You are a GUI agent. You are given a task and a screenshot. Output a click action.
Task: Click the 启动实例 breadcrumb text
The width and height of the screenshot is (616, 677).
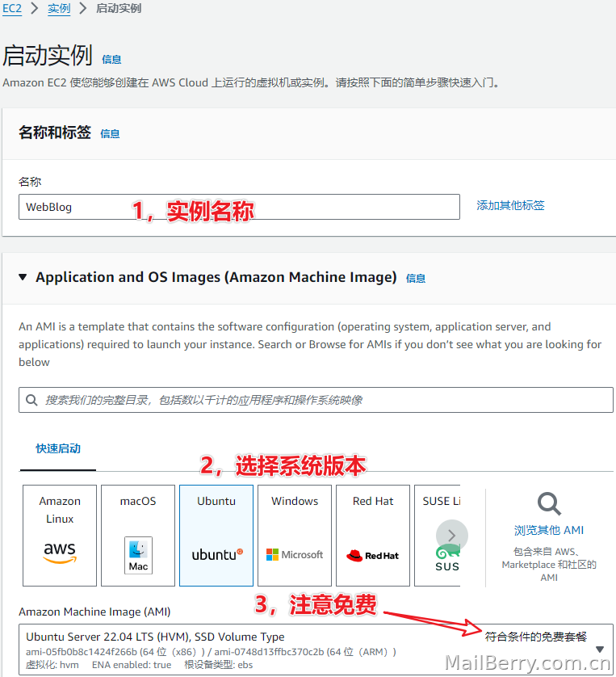[x=119, y=8]
